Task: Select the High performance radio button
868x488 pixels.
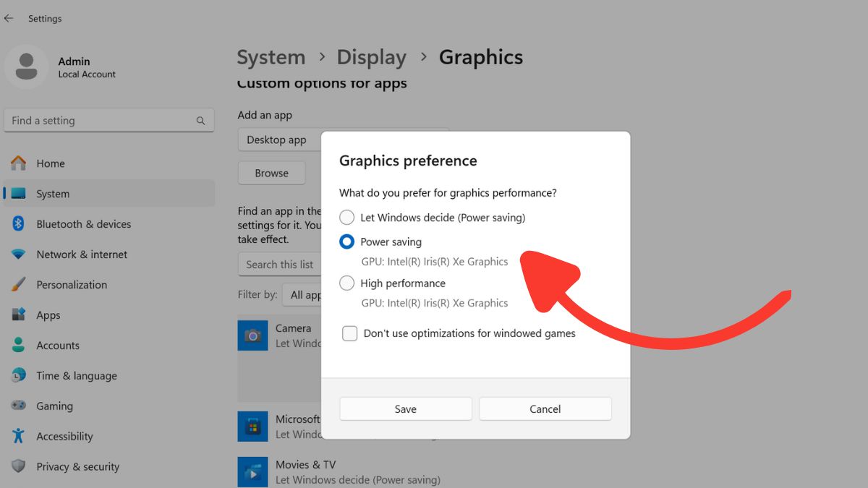Action: [347, 283]
